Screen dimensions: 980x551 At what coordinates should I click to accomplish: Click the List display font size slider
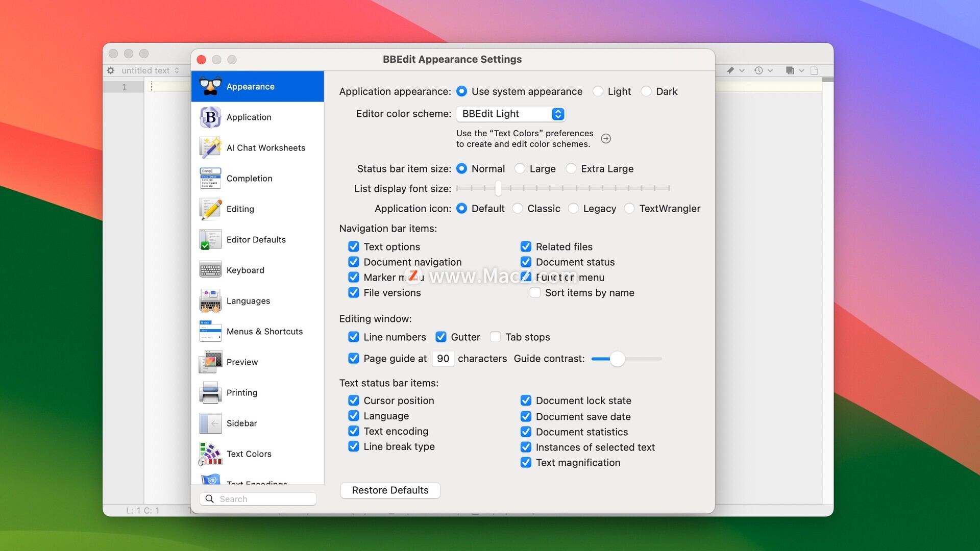coord(563,188)
